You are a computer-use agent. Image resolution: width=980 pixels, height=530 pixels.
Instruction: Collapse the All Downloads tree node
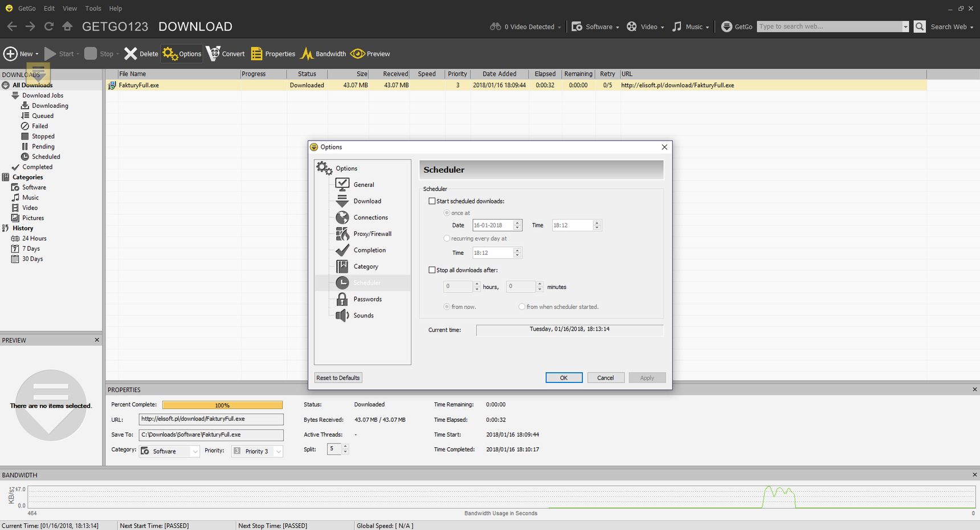6,85
